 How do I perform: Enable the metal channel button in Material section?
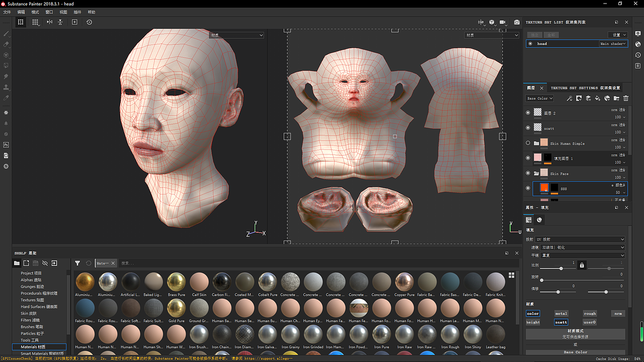[561, 313]
